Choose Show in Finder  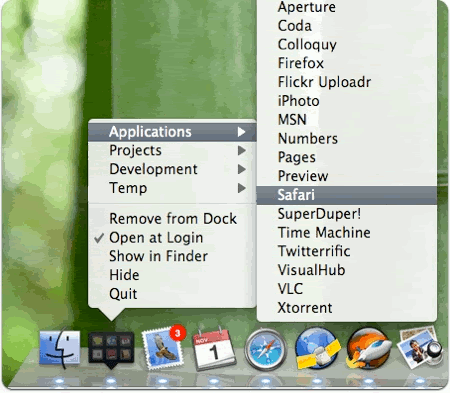172,256
